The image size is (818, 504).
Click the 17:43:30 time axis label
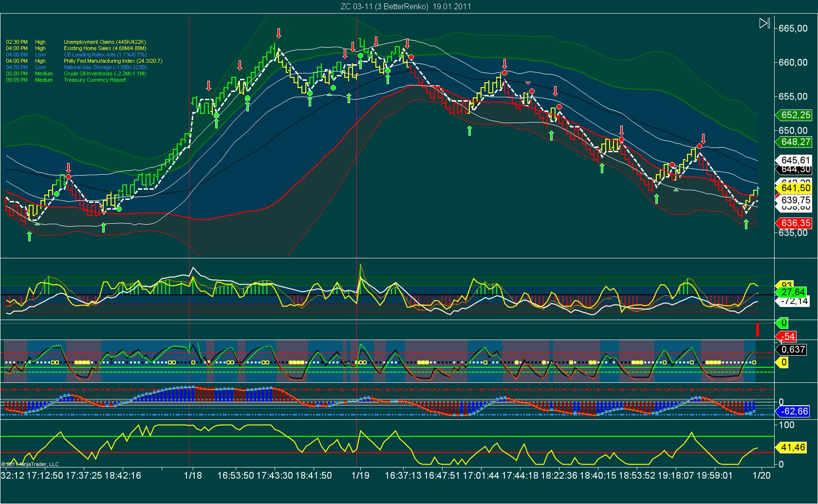click(x=275, y=475)
